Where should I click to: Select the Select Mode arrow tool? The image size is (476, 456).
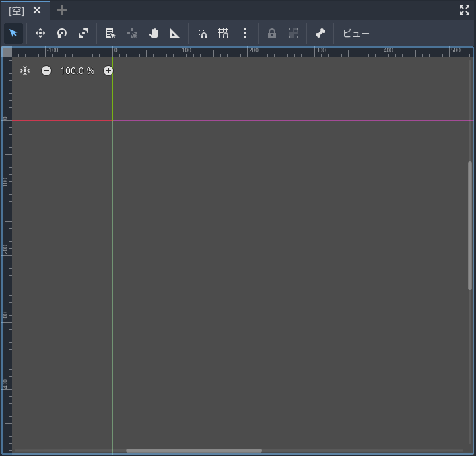click(13, 33)
